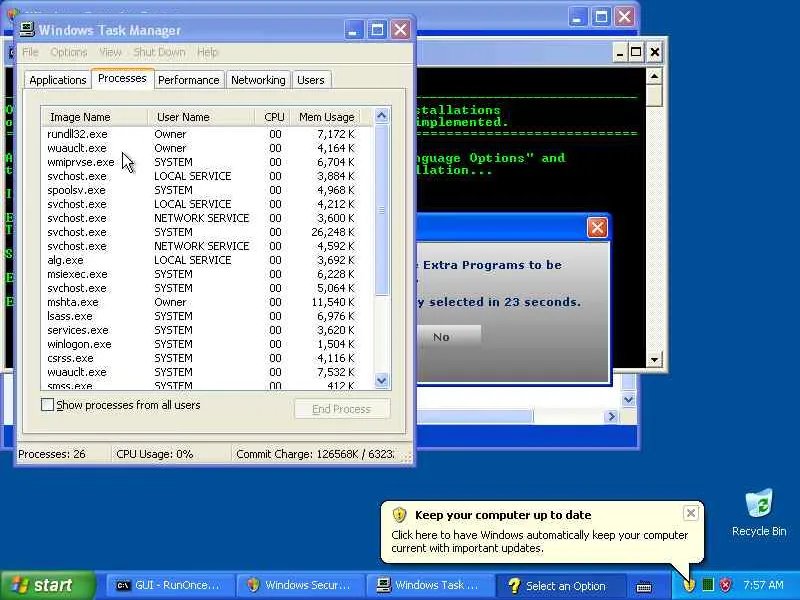This screenshot has height=600, width=800.
Task: Select the winlogon.exe process
Action: pos(207,344)
